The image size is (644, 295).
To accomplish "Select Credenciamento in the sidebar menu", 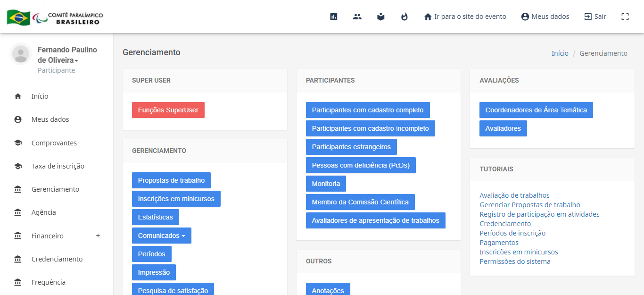I will pos(57,259).
